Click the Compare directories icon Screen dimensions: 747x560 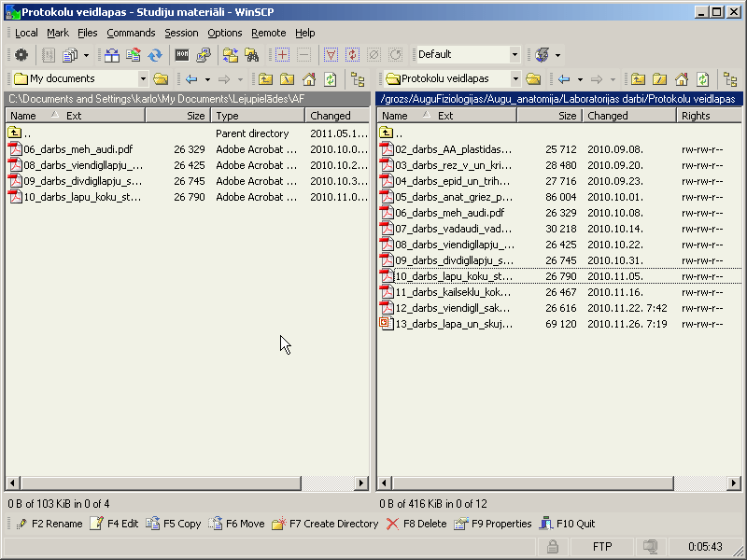click(112, 55)
